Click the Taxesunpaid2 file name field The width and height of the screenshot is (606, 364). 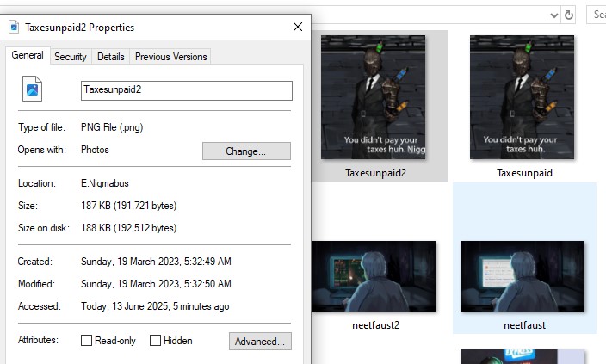187,90
